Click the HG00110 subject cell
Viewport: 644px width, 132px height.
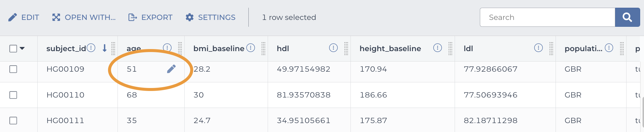[x=66, y=95]
